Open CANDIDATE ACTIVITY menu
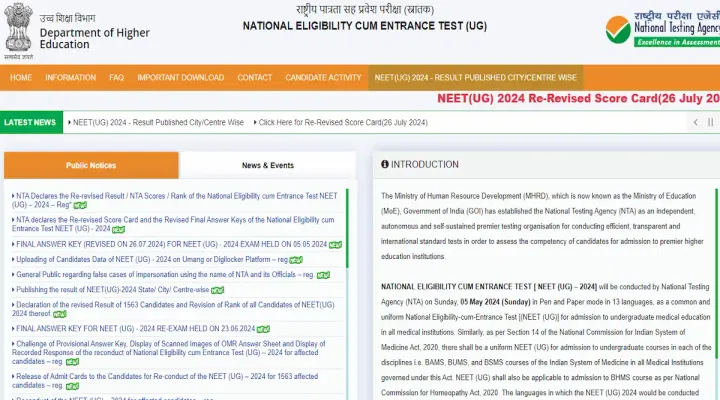 pos(323,78)
